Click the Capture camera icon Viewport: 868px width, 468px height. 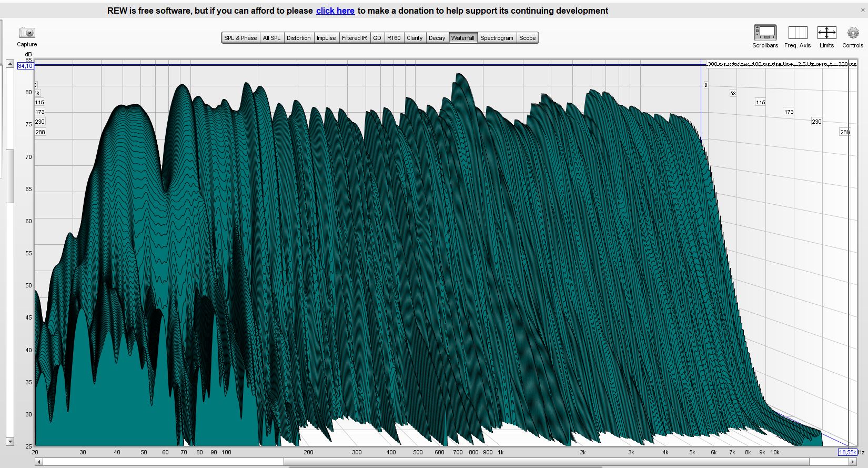coord(27,33)
